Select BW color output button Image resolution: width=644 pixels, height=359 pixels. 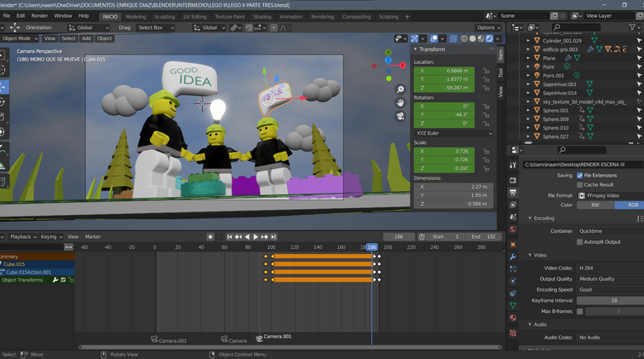[x=595, y=205]
